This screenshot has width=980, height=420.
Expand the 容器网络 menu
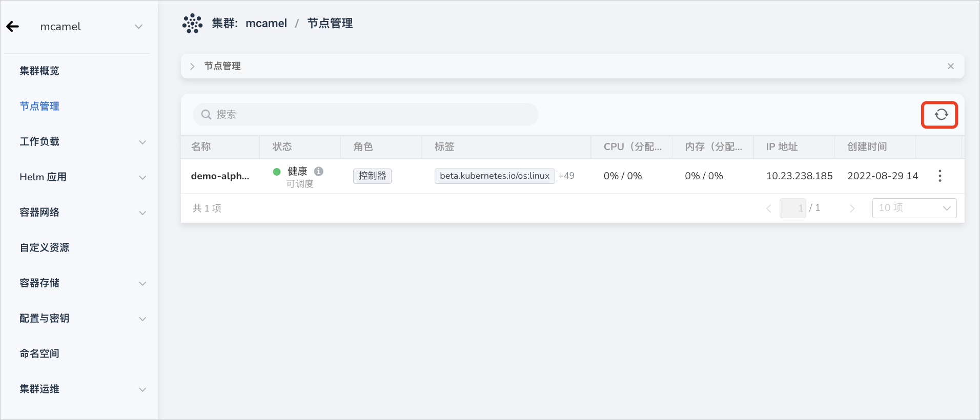pos(142,213)
